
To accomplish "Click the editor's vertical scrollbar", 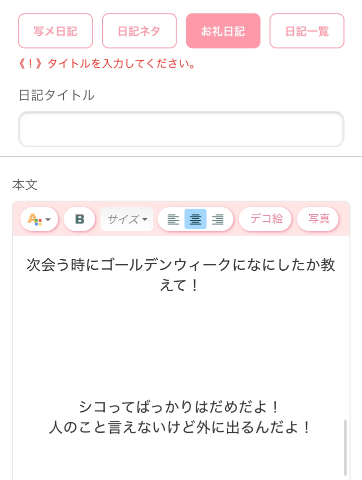I will tap(346, 447).
